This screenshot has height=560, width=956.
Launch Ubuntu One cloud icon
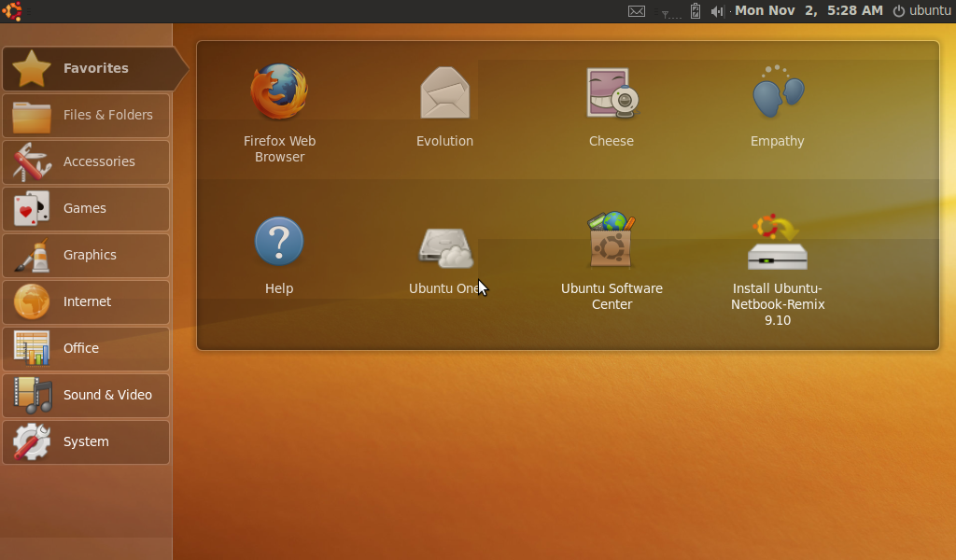[x=445, y=247]
